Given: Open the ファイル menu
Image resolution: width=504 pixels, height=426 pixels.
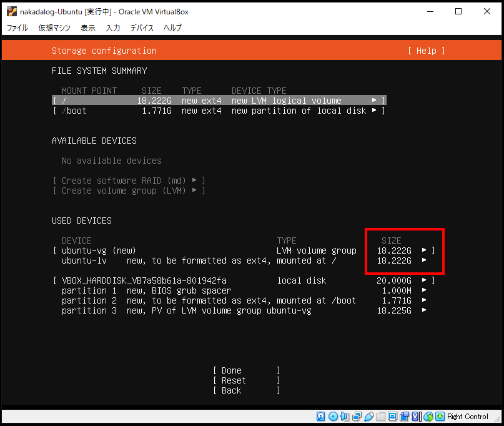Looking at the screenshot, I should coord(17,27).
